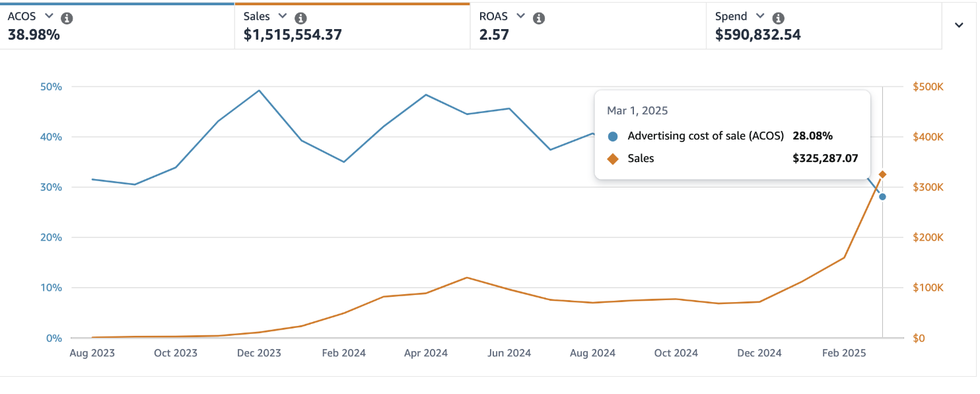Open the ROAS information icon

click(539, 18)
